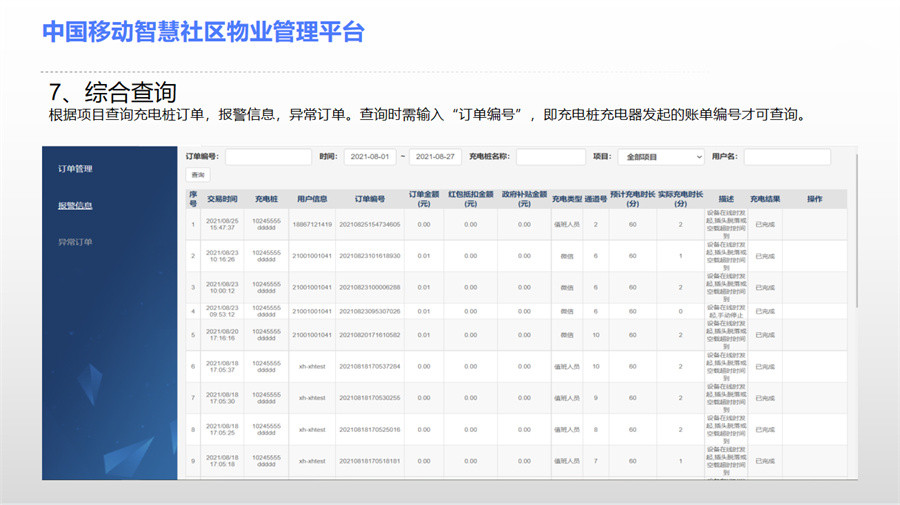Click the 实际充电时长(分) column header
The width and height of the screenshot is (900, 505).
681,199
